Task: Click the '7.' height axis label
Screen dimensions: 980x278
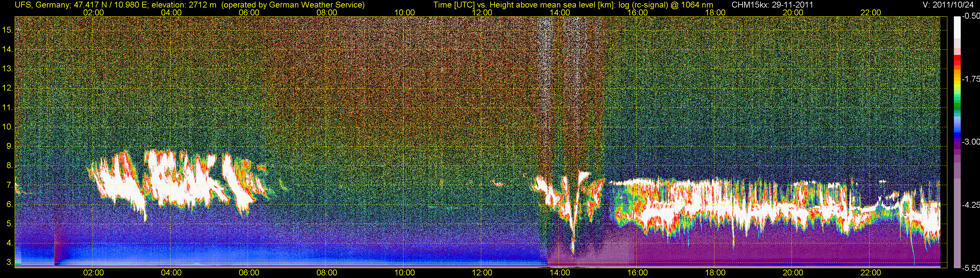Action: tap(9, 185)
